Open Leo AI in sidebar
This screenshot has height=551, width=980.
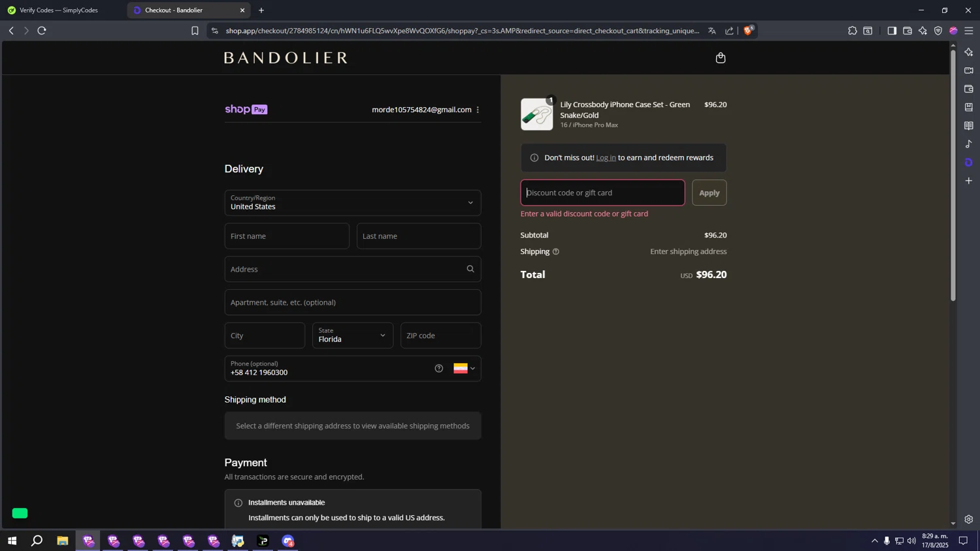(x=969, y=52)
